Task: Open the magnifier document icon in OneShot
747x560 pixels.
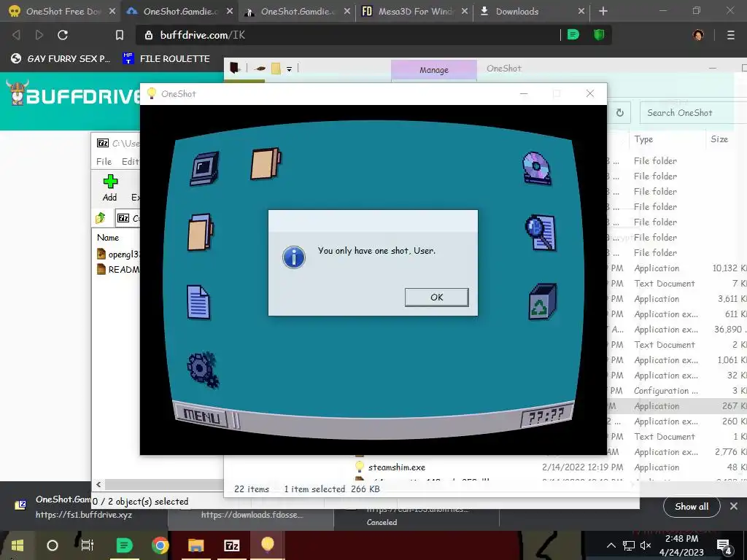Action: (x=541, y=233)
